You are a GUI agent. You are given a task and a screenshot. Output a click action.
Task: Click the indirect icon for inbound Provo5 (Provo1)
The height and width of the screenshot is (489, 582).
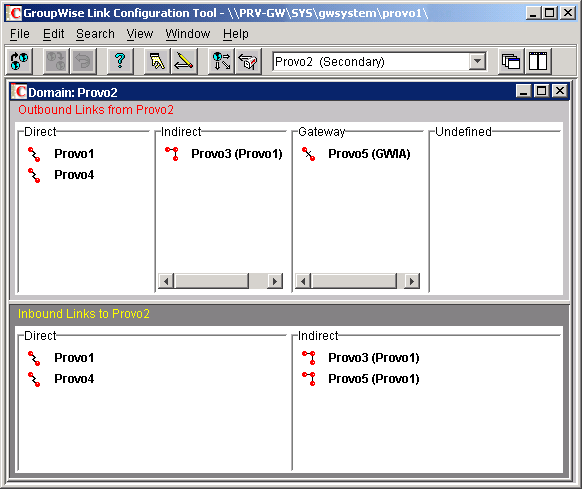point(309,379)
